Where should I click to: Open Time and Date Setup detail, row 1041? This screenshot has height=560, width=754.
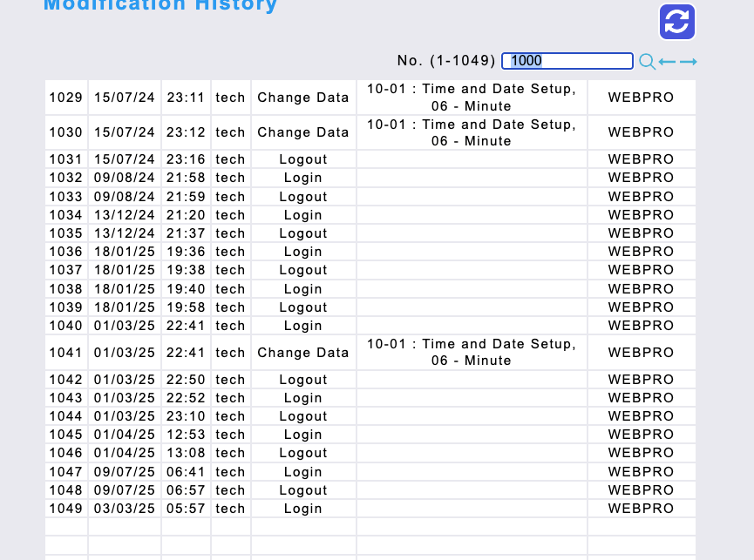472,352
